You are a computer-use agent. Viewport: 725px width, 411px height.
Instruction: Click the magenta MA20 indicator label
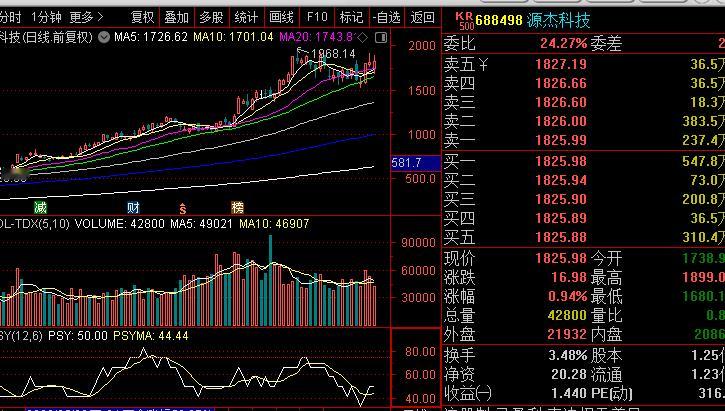click(x=317, y=37)
